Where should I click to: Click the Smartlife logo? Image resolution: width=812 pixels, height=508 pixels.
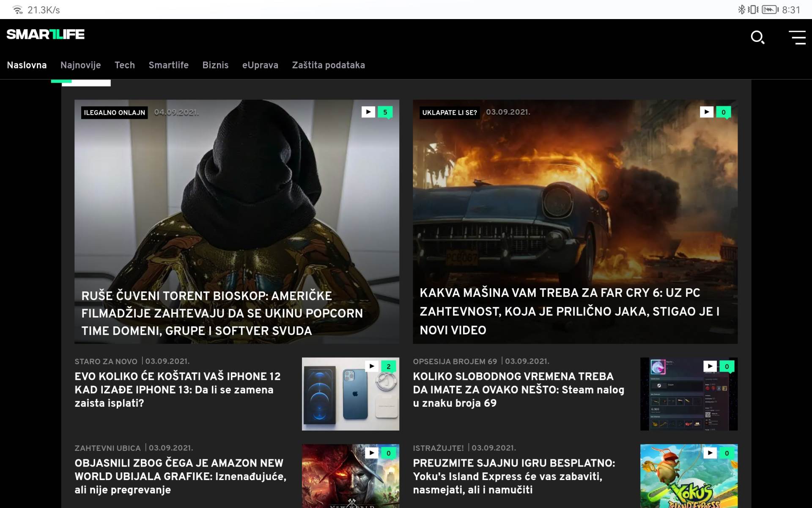(x=46, y=34)
